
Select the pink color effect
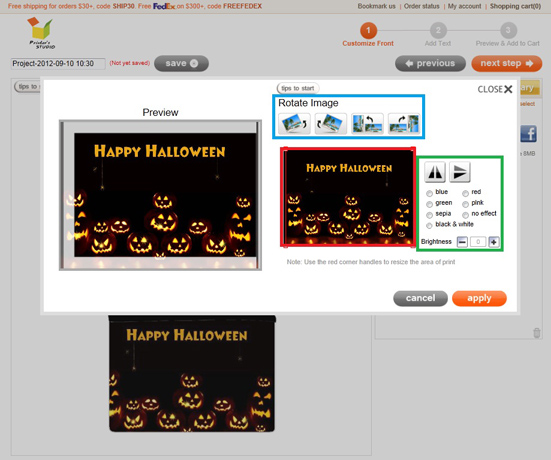(465, 204)
